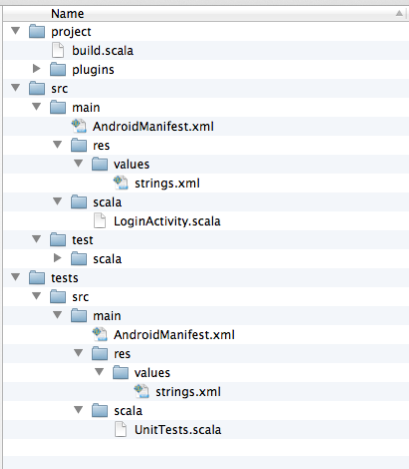This screenshot has height=469, width=409.
Task: Collapse the values folder under src/main/res
Action: click(78, 164)
